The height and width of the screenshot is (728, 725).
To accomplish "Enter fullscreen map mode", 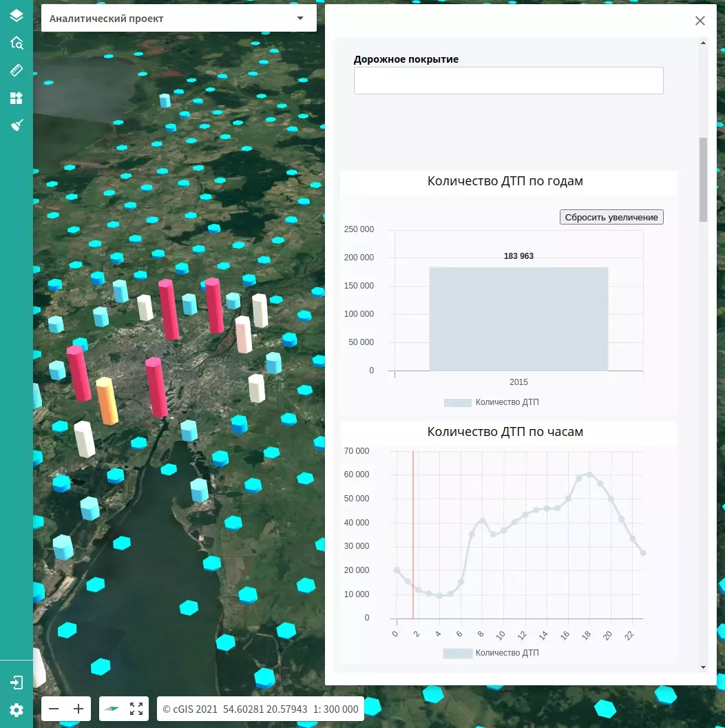I will pos(136,709).
